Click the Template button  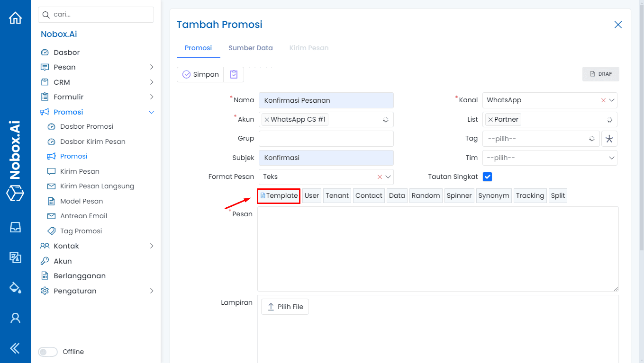point(279,195)
